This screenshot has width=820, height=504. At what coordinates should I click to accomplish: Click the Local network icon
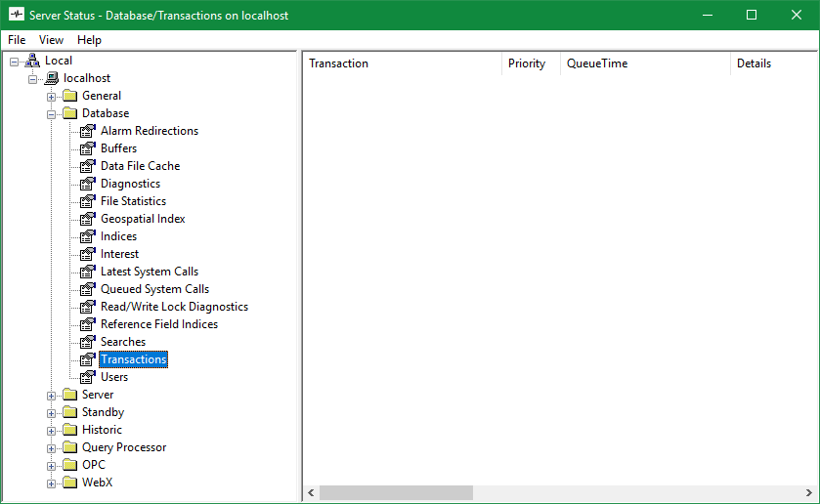32,61
